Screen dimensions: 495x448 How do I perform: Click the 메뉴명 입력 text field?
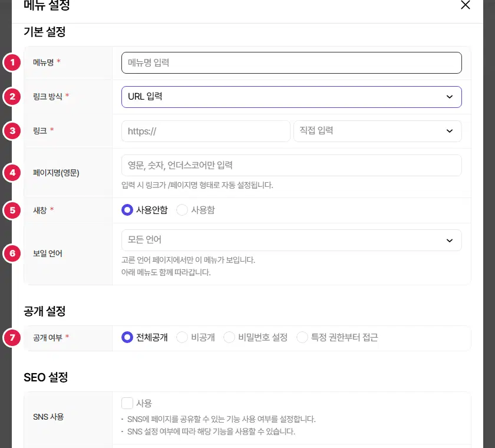click(x=291, y=63)
